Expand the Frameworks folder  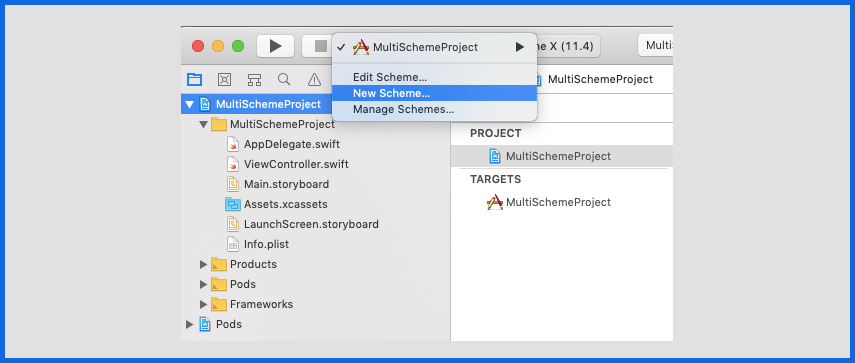pos(203,304)
